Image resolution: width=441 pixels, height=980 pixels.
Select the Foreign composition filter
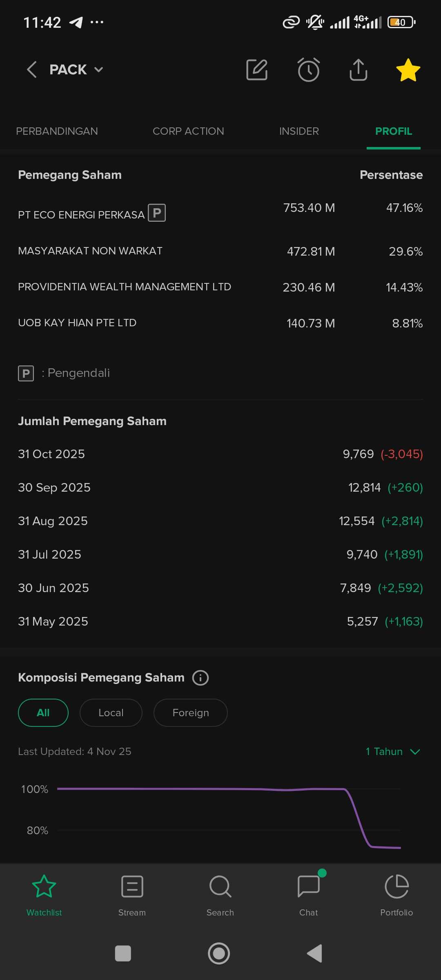click(x=190, y=713)
